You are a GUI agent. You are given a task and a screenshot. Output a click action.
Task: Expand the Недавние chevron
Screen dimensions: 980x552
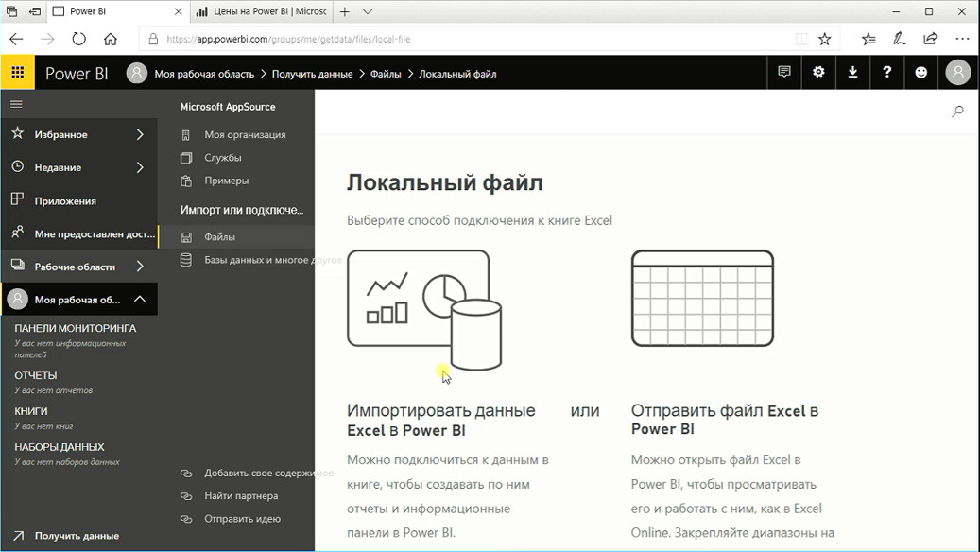(x=140, y=167)
